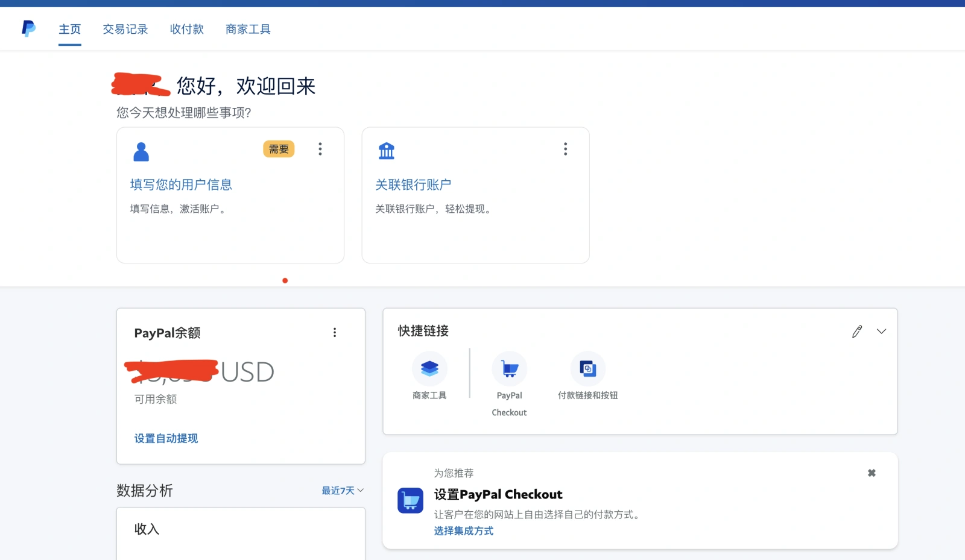Expand the 最近7天 date range dropdown
The image size is (965, 560).
[343, 491]
